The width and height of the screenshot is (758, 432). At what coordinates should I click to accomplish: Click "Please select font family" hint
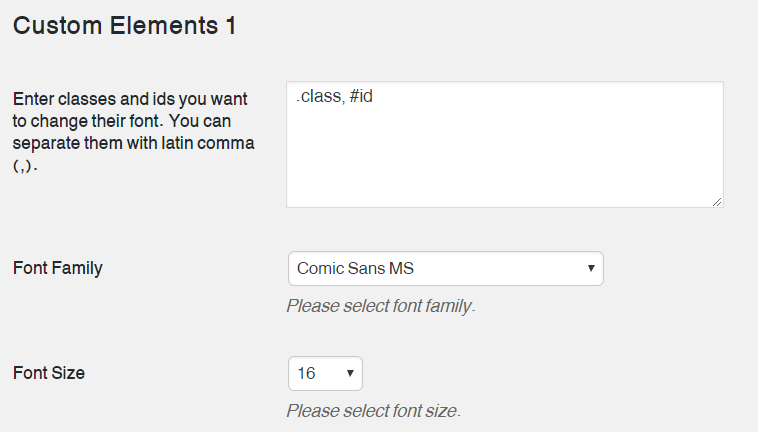tap(381, 306)
